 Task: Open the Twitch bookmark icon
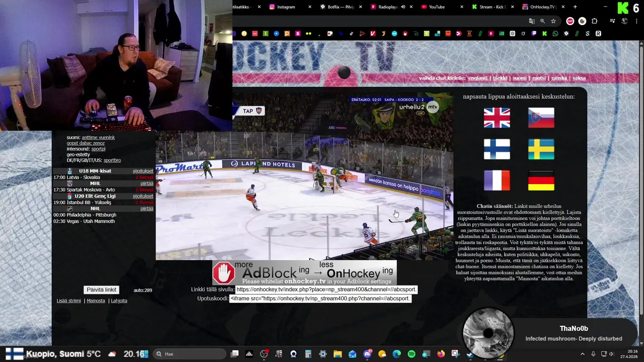pos(534,34)
